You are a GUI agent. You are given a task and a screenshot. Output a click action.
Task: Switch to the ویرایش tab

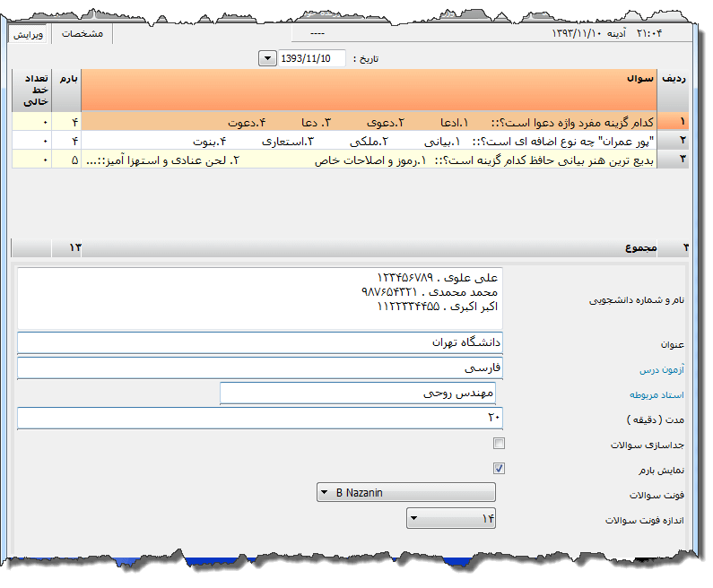click(29, 34)
